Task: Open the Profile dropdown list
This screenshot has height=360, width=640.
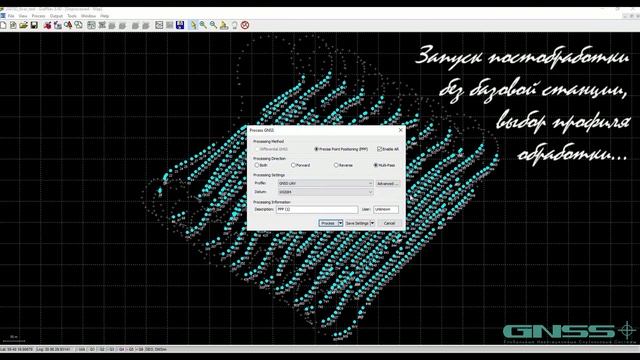Action: [325, 184]
